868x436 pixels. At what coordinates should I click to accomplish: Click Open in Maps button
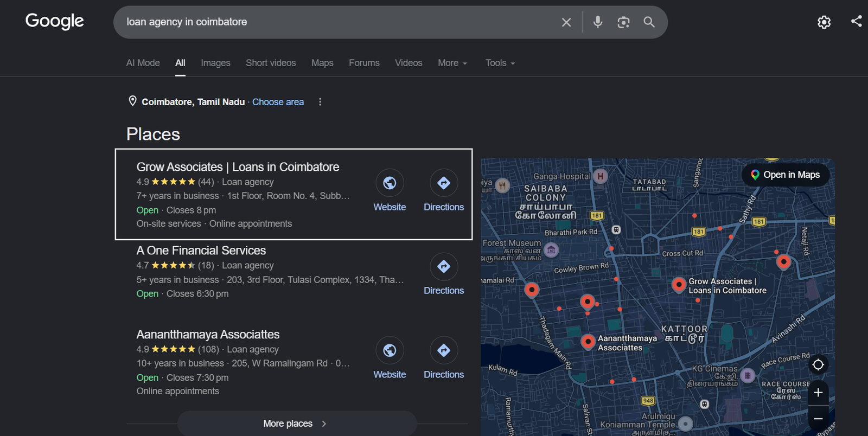785,175
